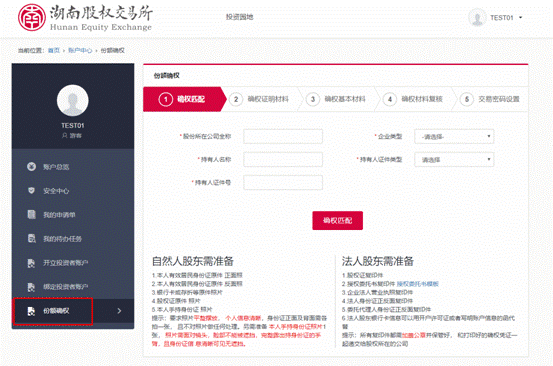
Task: Click the 份额确权 sidebar icon
Action: [31, 311]
